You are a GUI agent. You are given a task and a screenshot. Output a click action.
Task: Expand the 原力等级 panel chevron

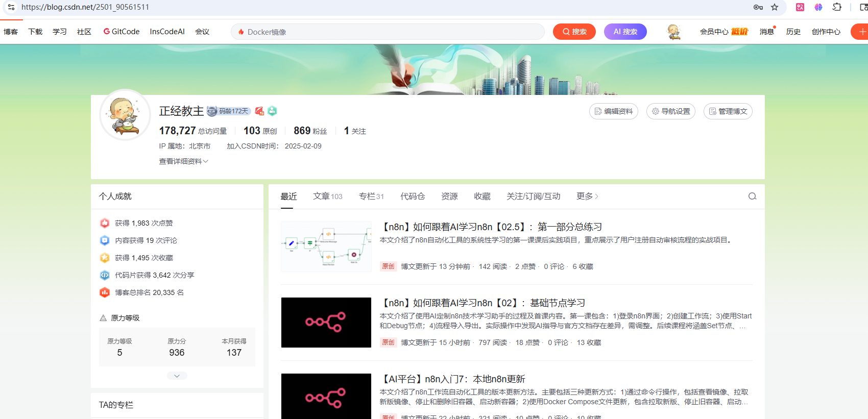click(177, 376)
